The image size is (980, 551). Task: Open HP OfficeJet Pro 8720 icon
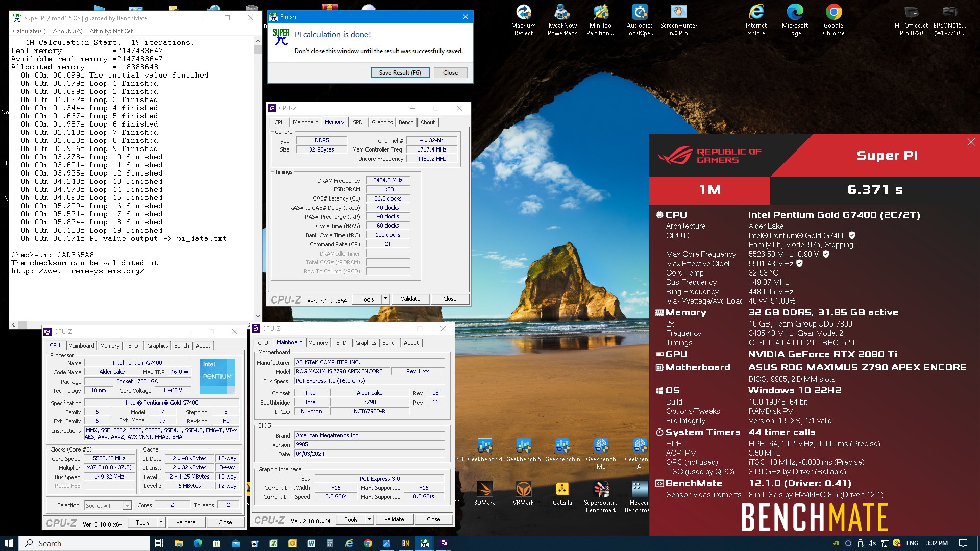tap(911, 20)
